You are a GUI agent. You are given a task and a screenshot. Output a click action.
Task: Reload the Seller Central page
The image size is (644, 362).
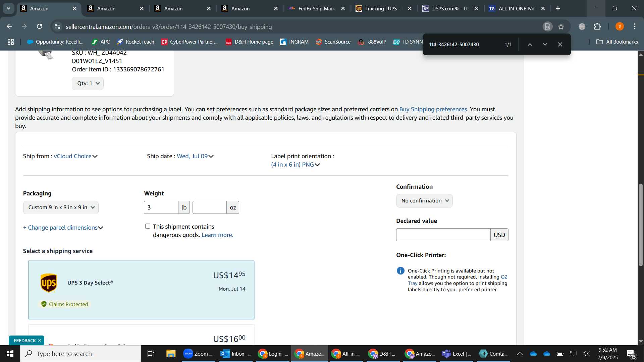coord(40,26)
